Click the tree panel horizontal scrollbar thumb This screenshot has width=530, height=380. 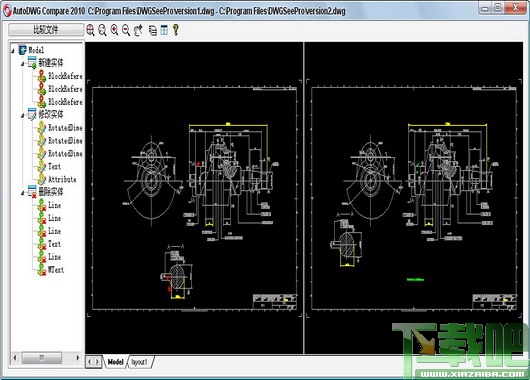tap(42, 358)
